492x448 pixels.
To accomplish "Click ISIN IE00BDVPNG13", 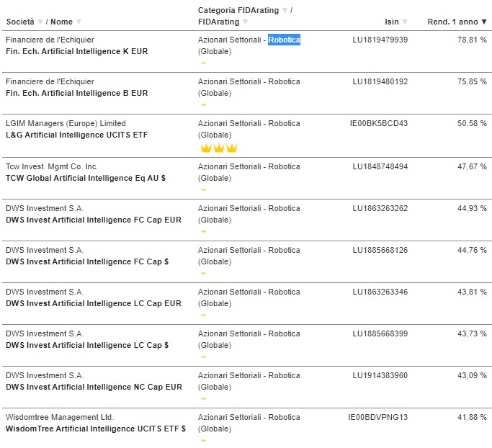I will point(377,417).
